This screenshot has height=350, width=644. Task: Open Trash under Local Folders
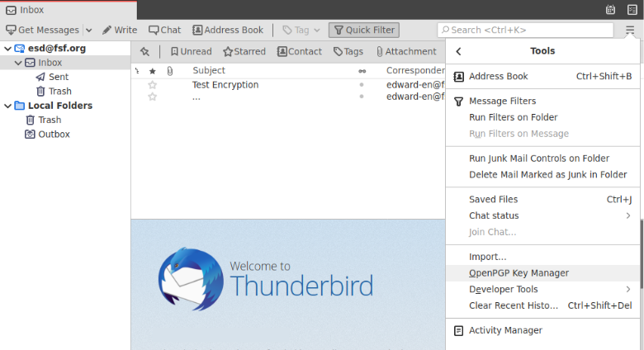(x=50, y=120)
